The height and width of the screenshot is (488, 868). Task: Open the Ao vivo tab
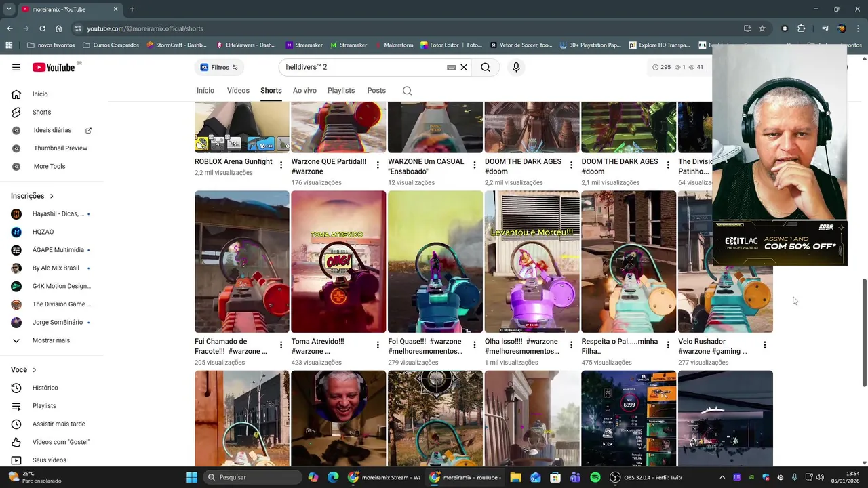pyautogui.click(x=304, y=90)
